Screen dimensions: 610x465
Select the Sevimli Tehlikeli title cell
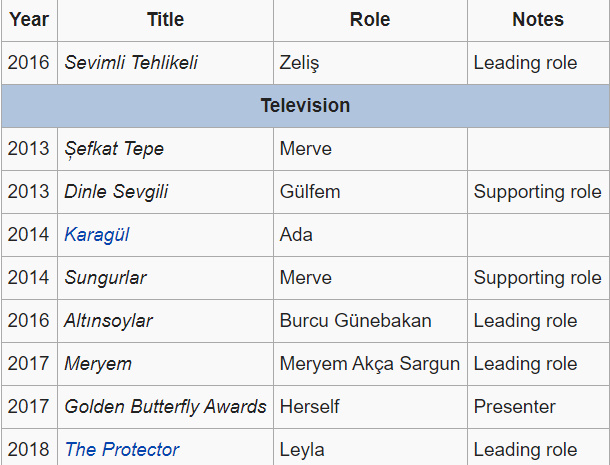point(131,63)
